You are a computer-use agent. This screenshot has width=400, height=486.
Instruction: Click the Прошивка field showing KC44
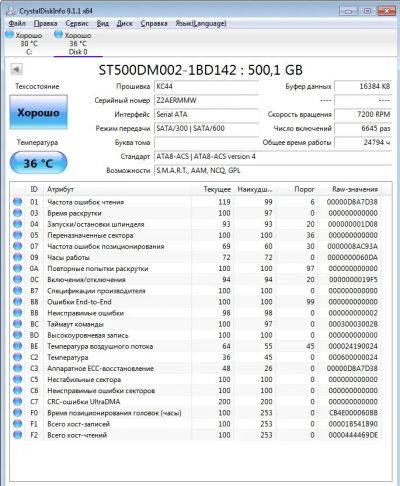[x=206, y=86]
